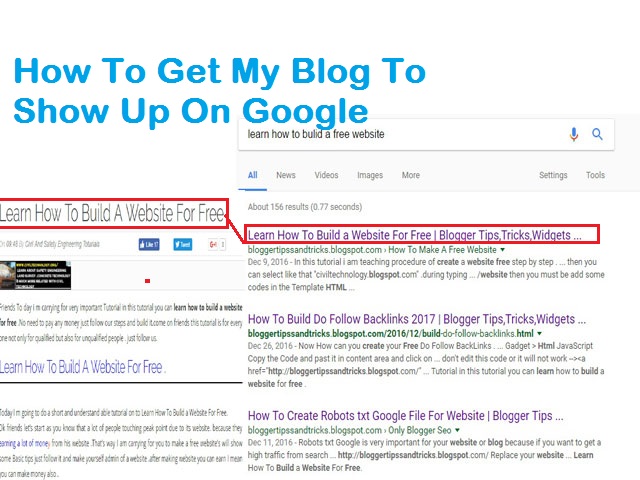Click the Facebook Like button
This screenshot has height=480, width=640.
click(149, 244)
